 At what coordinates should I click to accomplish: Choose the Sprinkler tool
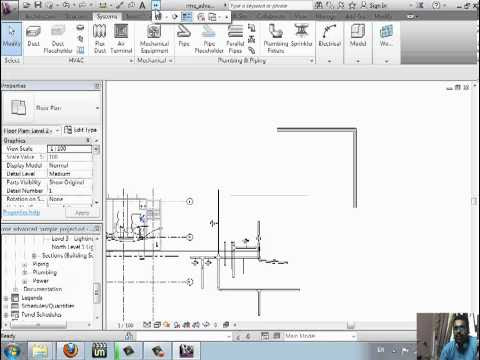click(x=301, y=36)
